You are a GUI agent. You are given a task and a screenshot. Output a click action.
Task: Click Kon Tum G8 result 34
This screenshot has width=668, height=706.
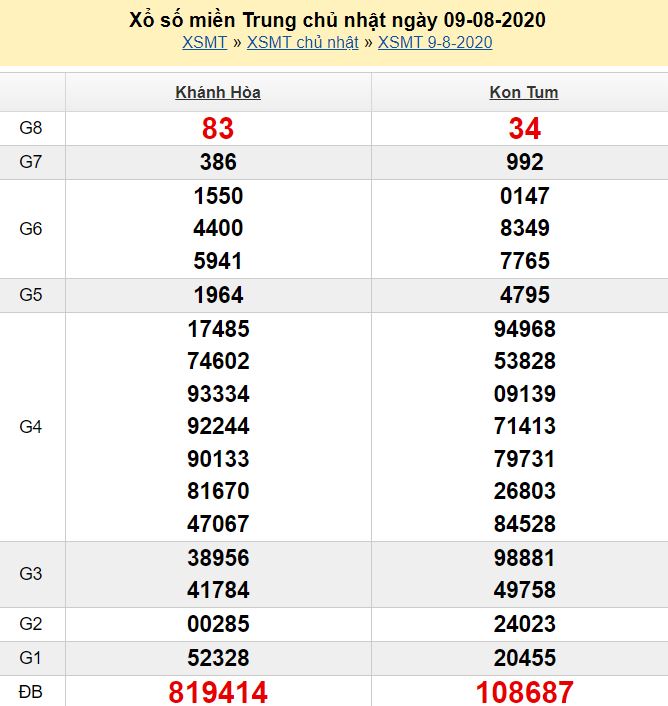(524, 128)
